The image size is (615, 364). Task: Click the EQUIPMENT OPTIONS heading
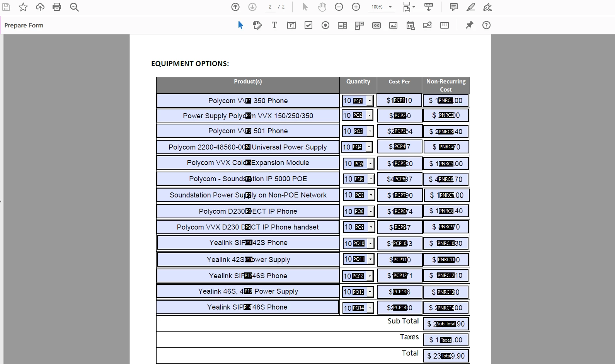pyautogui.click(x=190, y=63)
